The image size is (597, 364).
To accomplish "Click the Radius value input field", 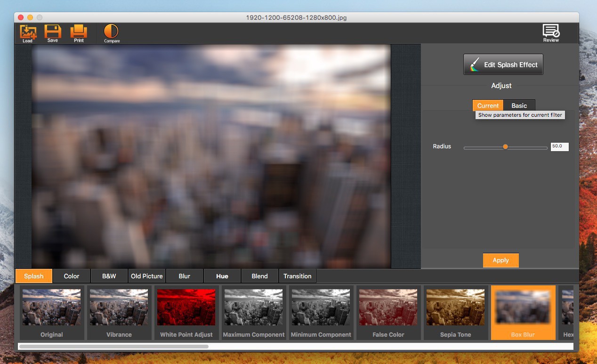I will [x=559, y=146].
